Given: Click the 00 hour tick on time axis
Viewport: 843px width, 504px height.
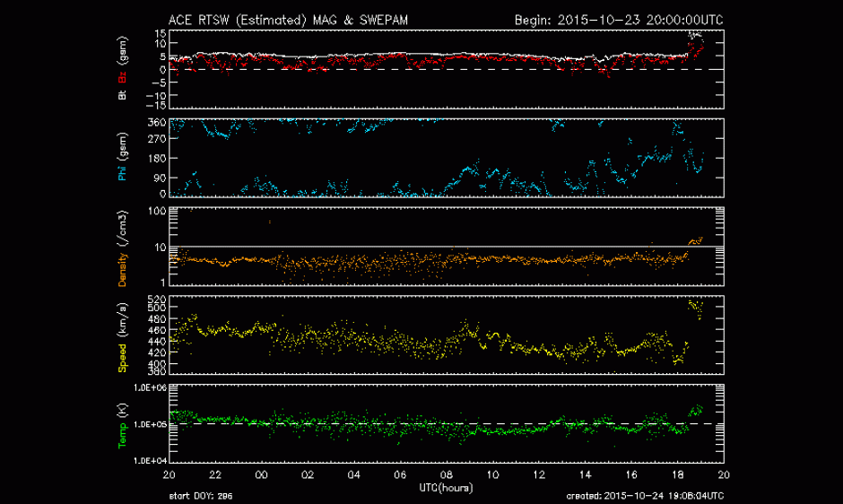Looking at the screenshot, I should tap(262, 474).
